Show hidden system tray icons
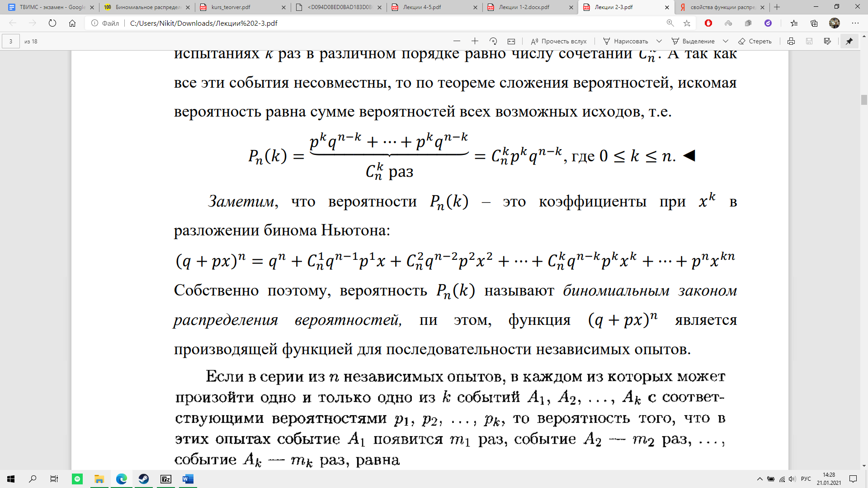The image size is (868, 488). pyautogui.click(x=759, y=479)
